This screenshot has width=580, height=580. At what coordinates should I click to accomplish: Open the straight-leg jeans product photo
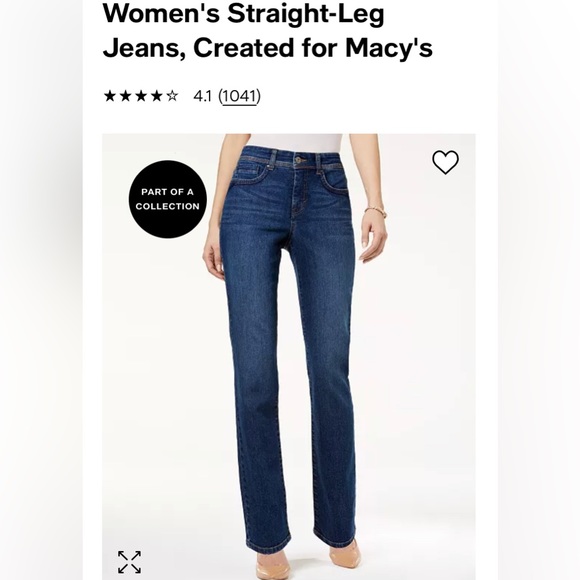tap(289, 357)
